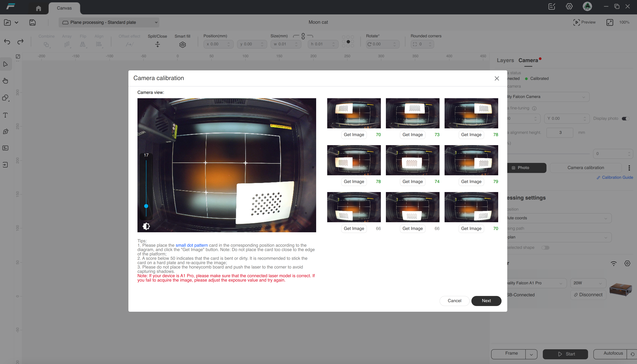Viewport: 637px width, 364px height.
Task: Click Next in calibration dialog
Action: pyautogui.click(x=486, y=301)
